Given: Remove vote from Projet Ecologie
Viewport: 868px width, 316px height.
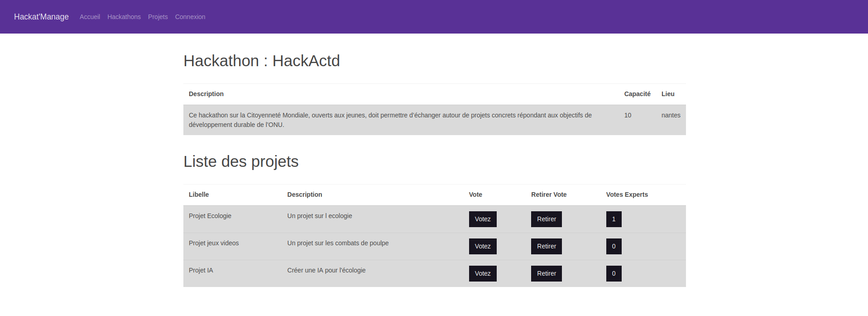Looking at the screenshot, I should click(546, 219).
